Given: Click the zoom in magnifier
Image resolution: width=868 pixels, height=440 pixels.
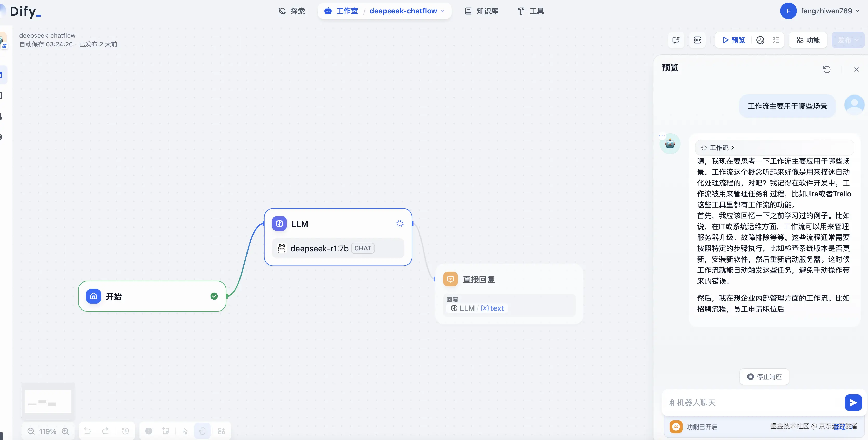Looking at the screenshot, I should 65,431.
